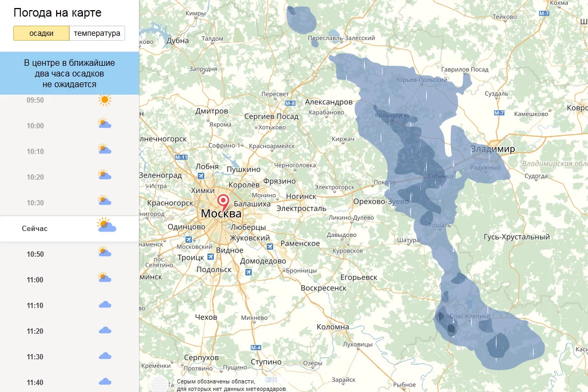Click dark precipitation area near Собинка
Image resolution: width=588 pixels, height=392 pixels.
(x=416, y=162)
